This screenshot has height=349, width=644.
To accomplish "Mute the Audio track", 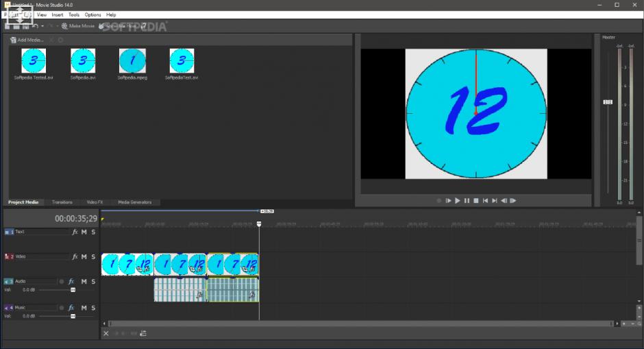I will point(84,282).
